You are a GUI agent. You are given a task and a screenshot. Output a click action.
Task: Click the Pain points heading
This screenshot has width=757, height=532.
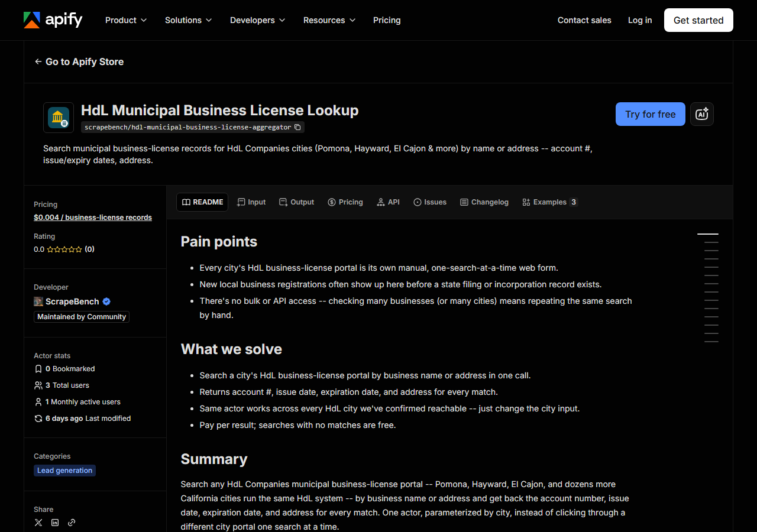(x=219, y=242)
